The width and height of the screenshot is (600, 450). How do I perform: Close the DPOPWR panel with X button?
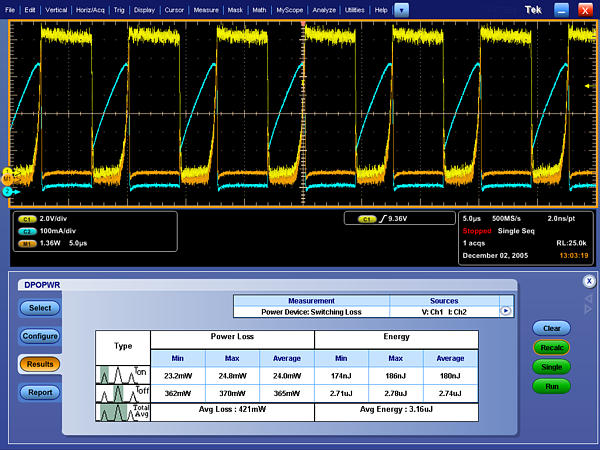[589, 282]
